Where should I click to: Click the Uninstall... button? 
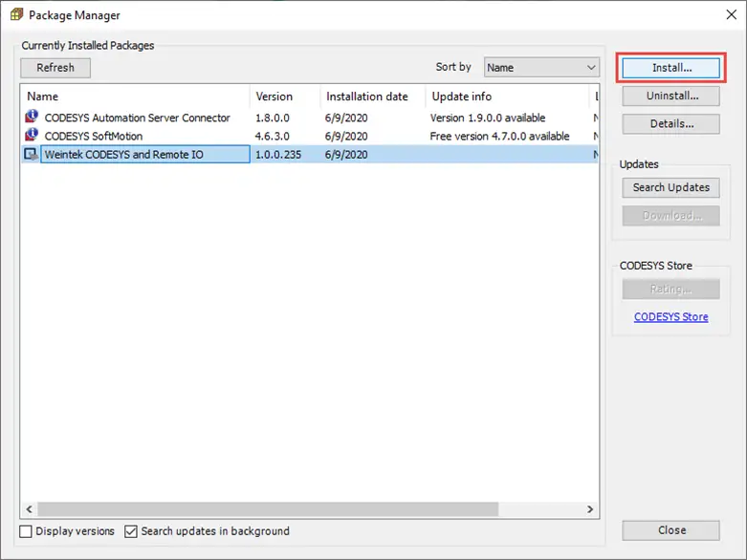(670, 96)
